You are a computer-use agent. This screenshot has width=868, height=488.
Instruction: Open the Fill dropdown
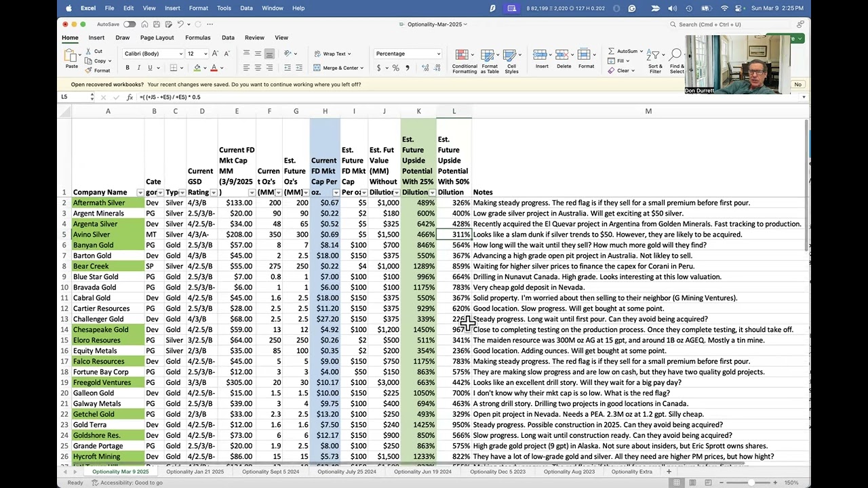627,61
